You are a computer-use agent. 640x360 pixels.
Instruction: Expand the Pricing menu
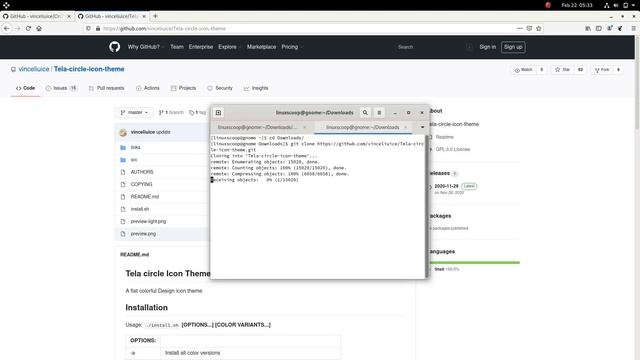click(292, 47)
